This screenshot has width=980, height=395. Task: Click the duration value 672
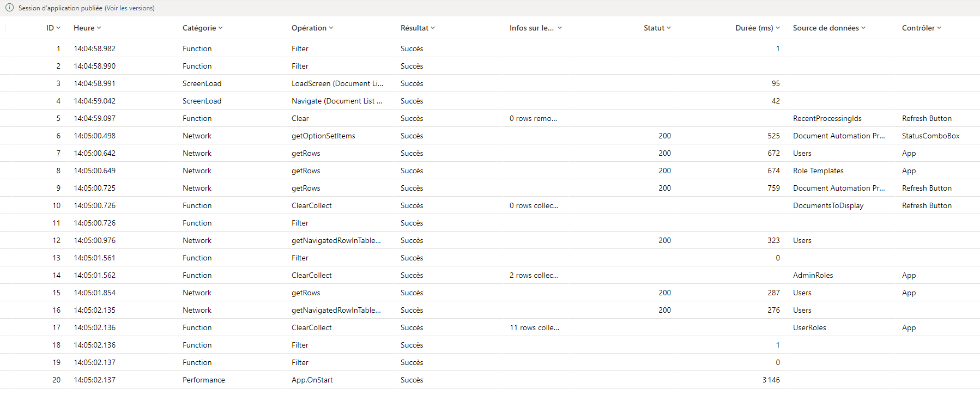774,153
